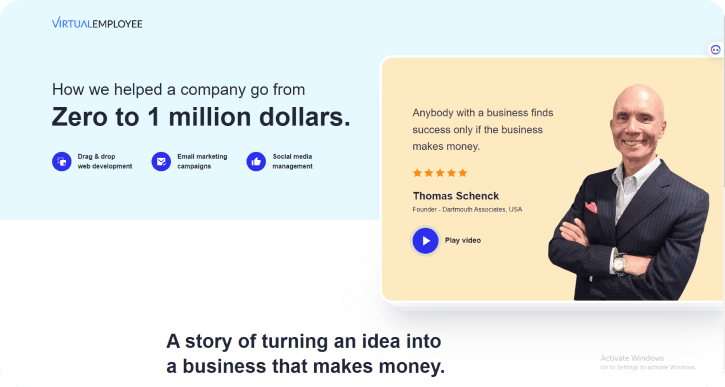Screen dimensions: 725x387
Task: Click the first orange rating star
Action: point(418,173)
